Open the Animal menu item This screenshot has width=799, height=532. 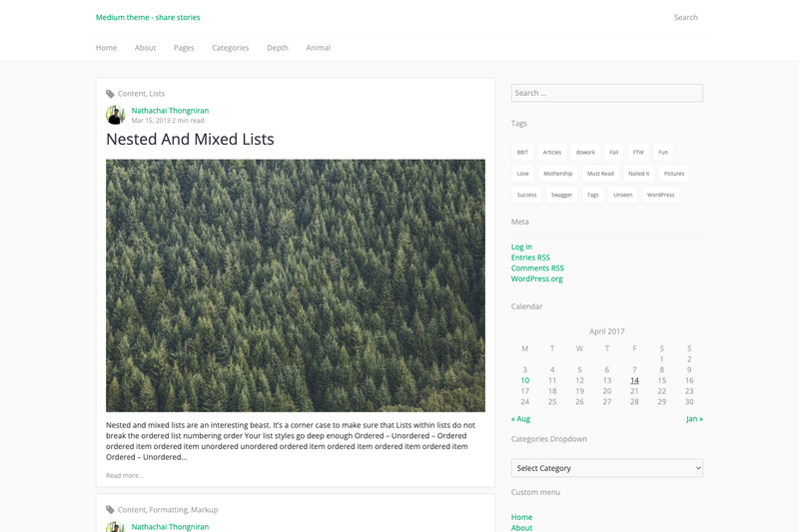point(318,48)
